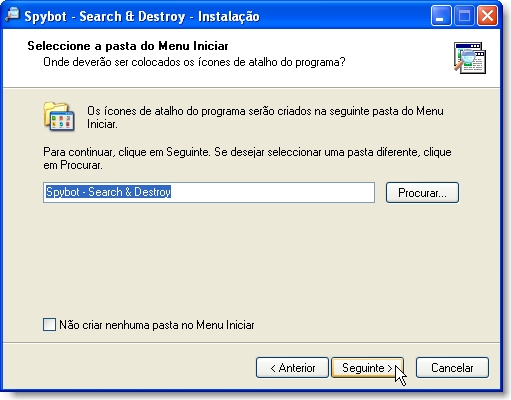Click the Seguinte button to continue

click(x=368, y=368)
